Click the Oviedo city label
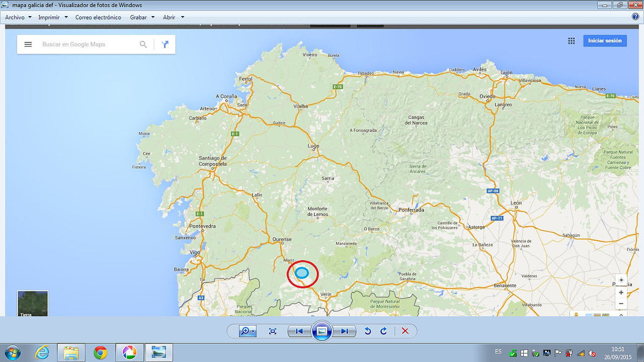Screen dimensions: 644x362 pyautogui.click(x=487, y=97)
